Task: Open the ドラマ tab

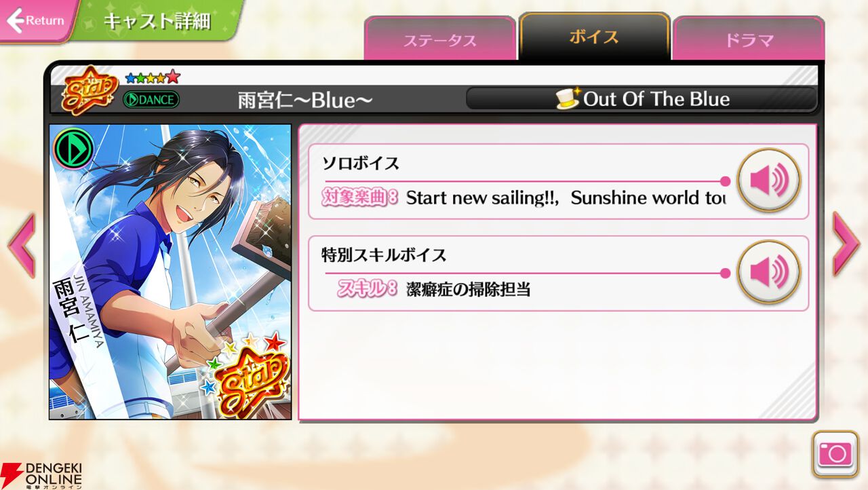Action: pos(749,39)
